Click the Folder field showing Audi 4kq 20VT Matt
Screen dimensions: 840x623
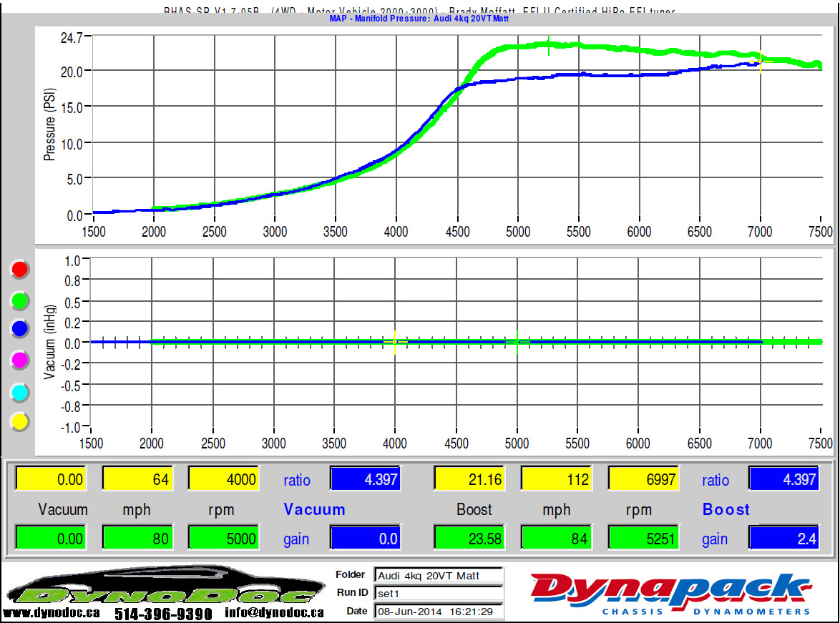point(439,575)
